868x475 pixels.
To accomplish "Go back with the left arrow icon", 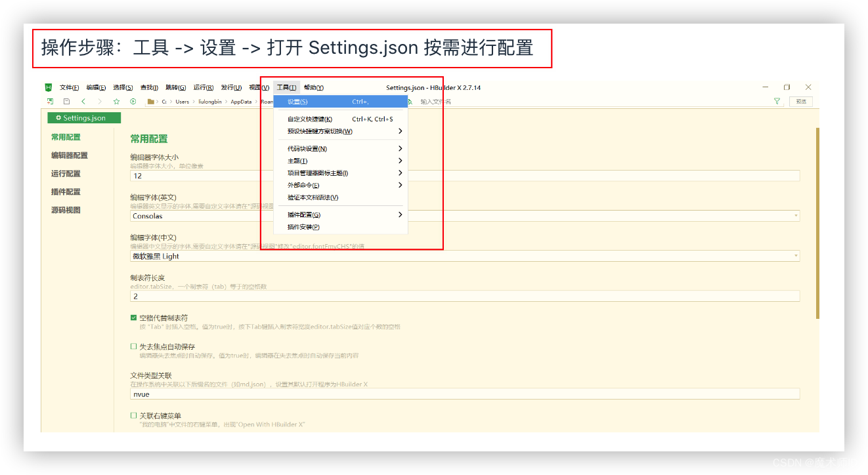I will (x=83, y=102).
